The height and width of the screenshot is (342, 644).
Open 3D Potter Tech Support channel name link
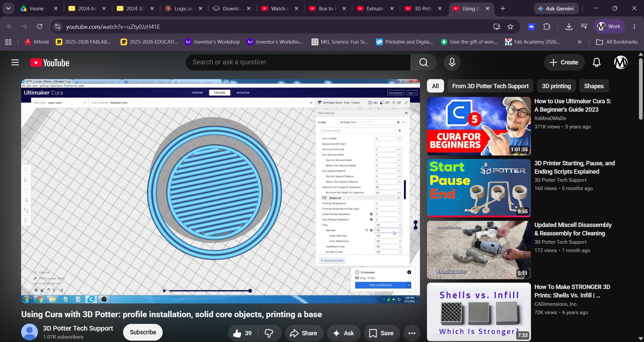click(x=78, y=328)
